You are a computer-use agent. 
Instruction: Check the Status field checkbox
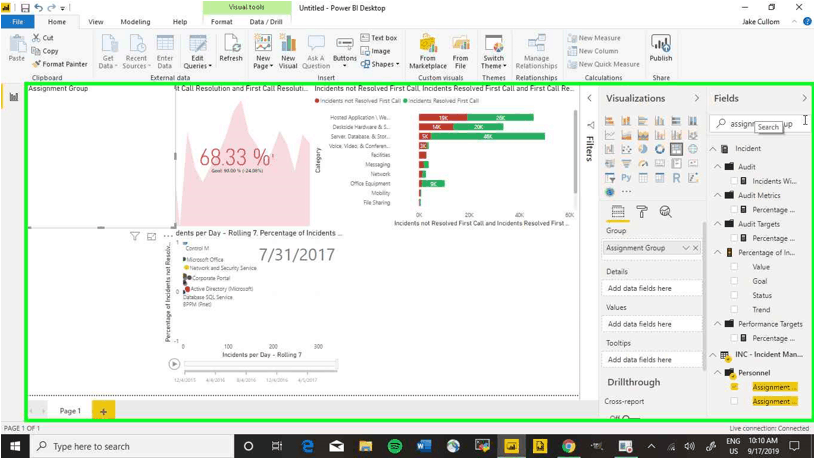pyautogui.click(x=734, y=296)
